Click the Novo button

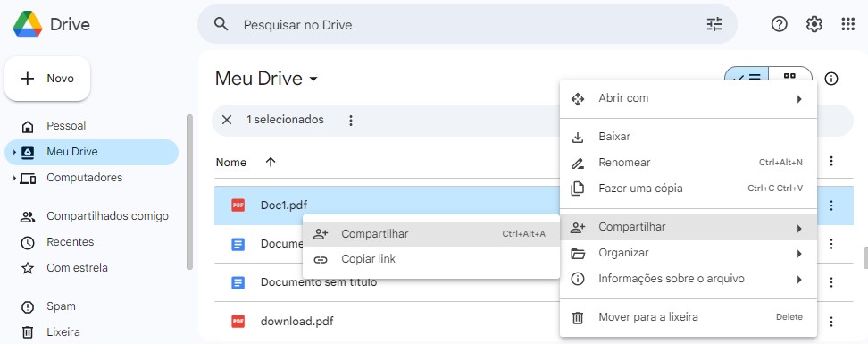pos(47,79)
